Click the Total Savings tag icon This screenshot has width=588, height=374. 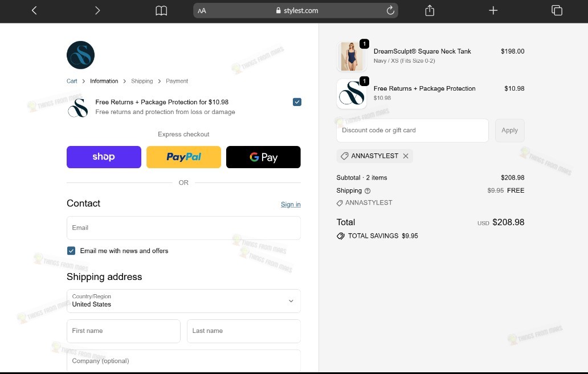pos(341,236)
